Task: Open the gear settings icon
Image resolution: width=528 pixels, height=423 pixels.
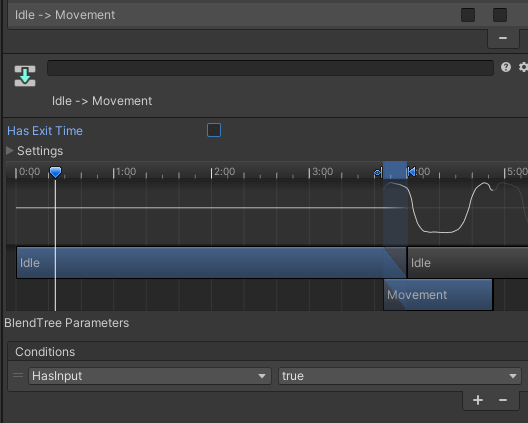Action: coord(523,67)
